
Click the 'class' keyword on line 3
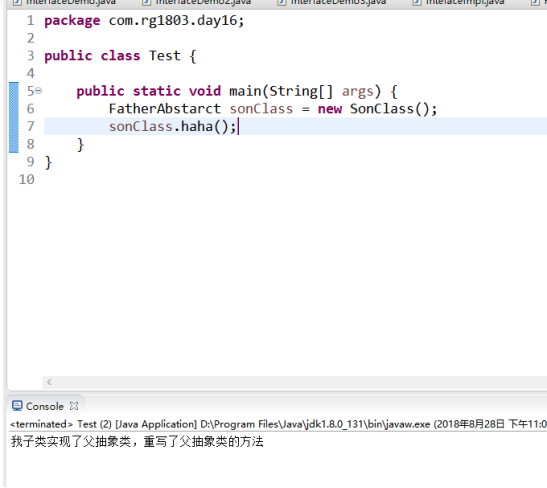[x=120, y=56]
